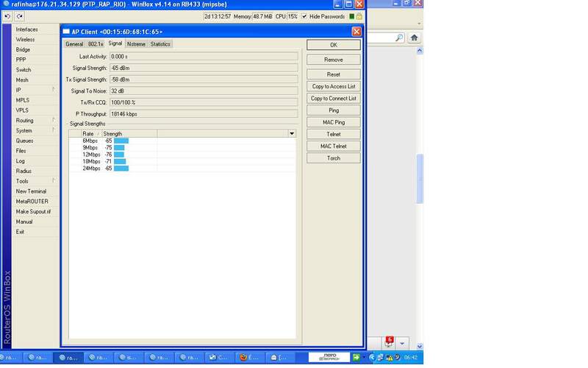Click Exit in the sidebar menu
Viewport: 588px width, 368px height.
20,232
